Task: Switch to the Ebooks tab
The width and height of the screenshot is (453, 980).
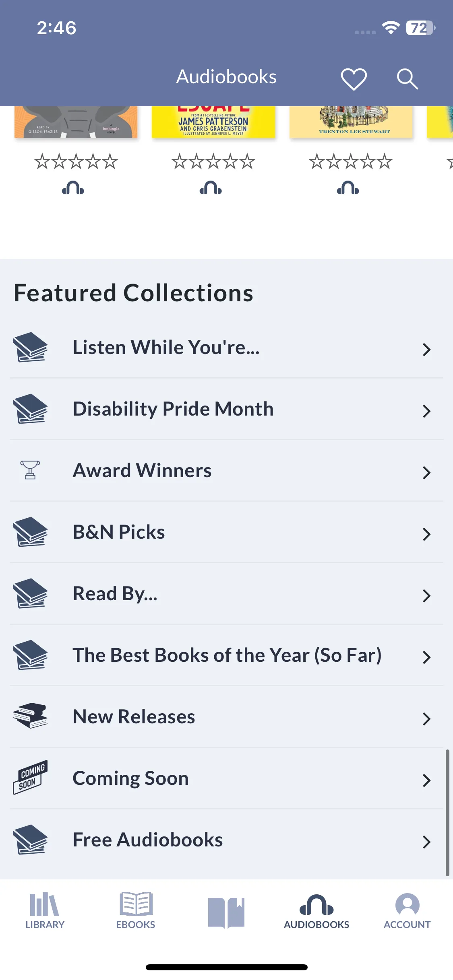Action: pos(136,911)
